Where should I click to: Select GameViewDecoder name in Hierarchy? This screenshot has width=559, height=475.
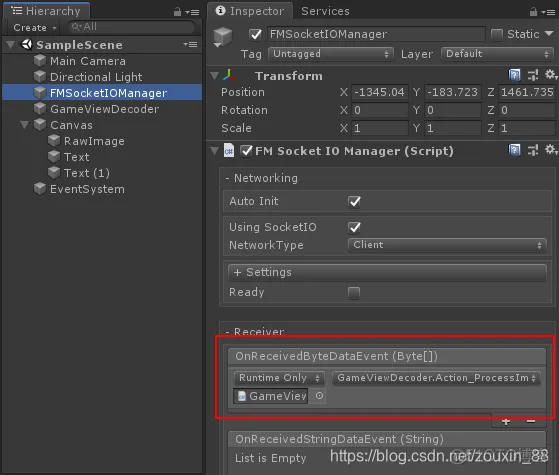point(104,109)
